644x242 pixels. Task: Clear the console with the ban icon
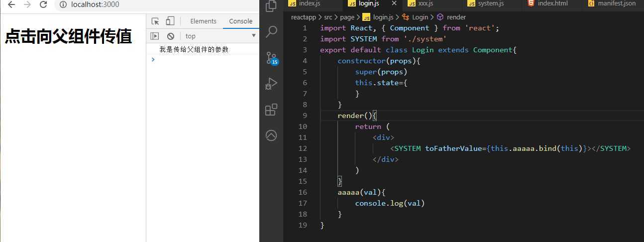170,36
